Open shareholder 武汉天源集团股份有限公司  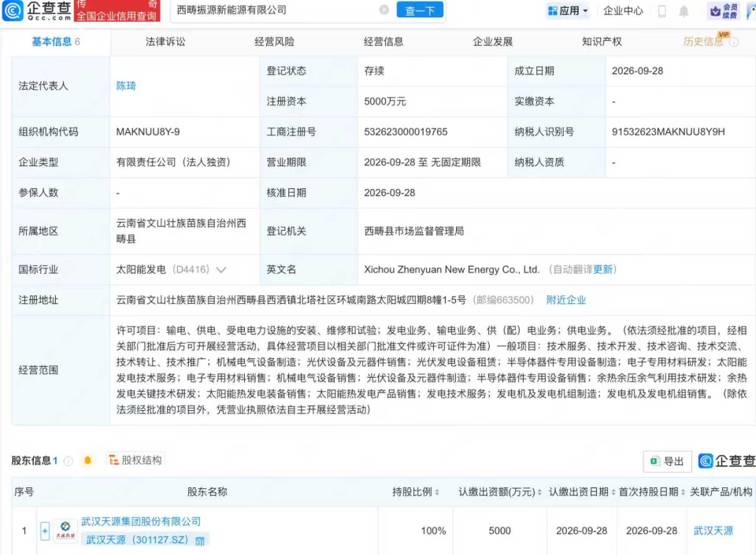[x=141, y=521]
